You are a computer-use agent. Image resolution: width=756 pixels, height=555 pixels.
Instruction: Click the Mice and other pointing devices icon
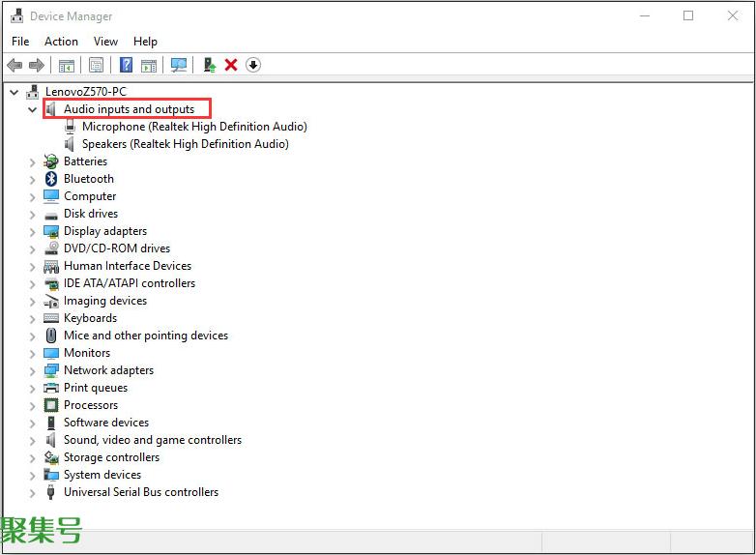[x=51, y=336]
